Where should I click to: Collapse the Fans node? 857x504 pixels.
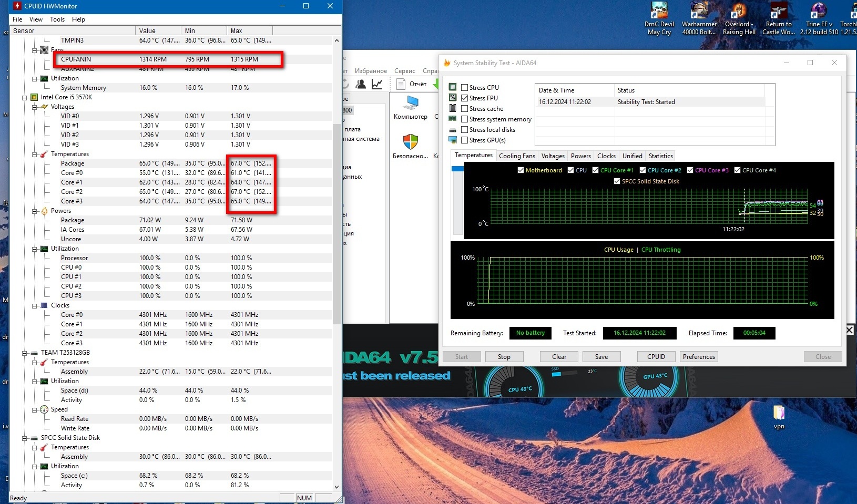click(x=34, y=50)
